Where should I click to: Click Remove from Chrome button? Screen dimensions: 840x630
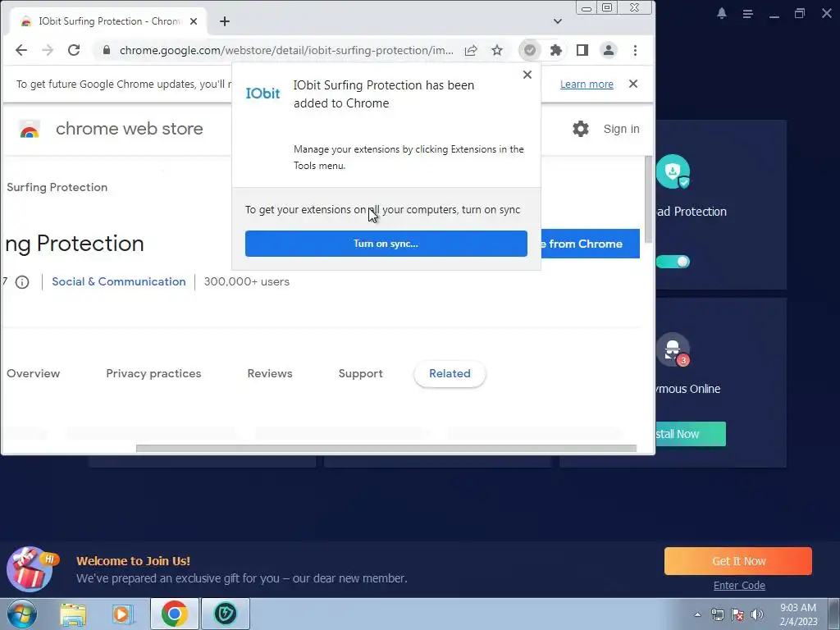pyautogui.click(x=590, y=244)
